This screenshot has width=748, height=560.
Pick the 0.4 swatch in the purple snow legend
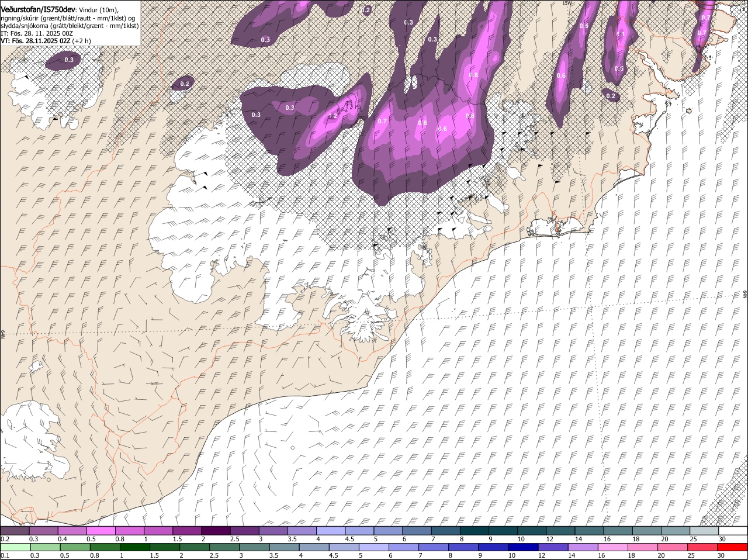(72, 530)
